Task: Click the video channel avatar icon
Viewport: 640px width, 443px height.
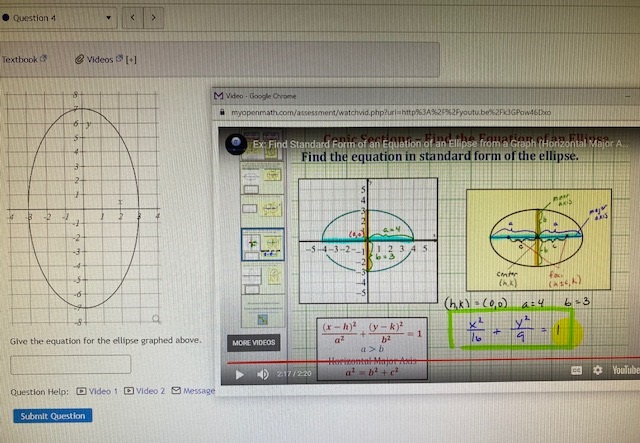Action: (236, 144)
